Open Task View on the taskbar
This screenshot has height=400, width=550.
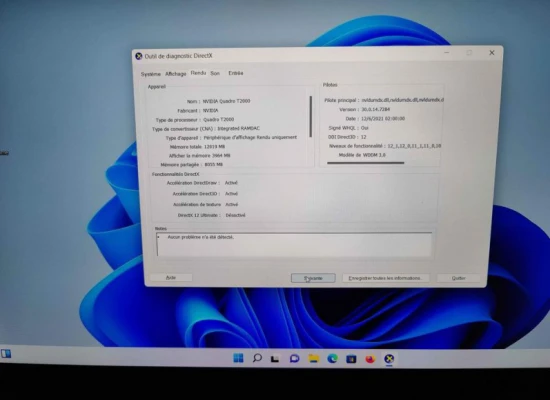pos(275,359)
